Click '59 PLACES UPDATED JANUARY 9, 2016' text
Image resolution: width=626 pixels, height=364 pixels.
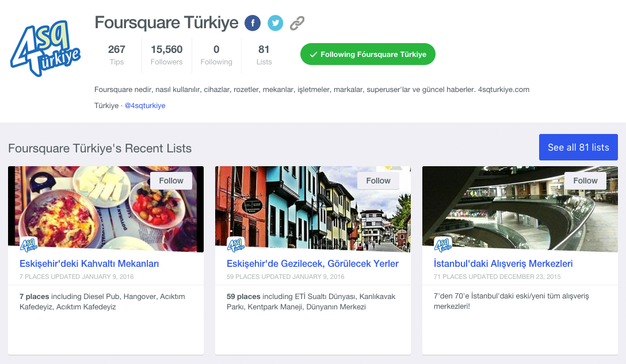click(285, 277)
